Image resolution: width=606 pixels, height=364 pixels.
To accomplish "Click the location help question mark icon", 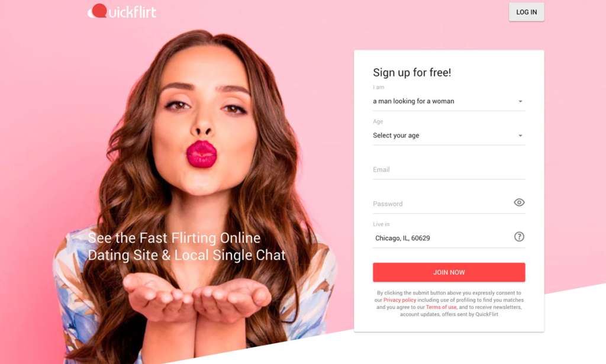I will pyautogui.click(x=519, y=237).
